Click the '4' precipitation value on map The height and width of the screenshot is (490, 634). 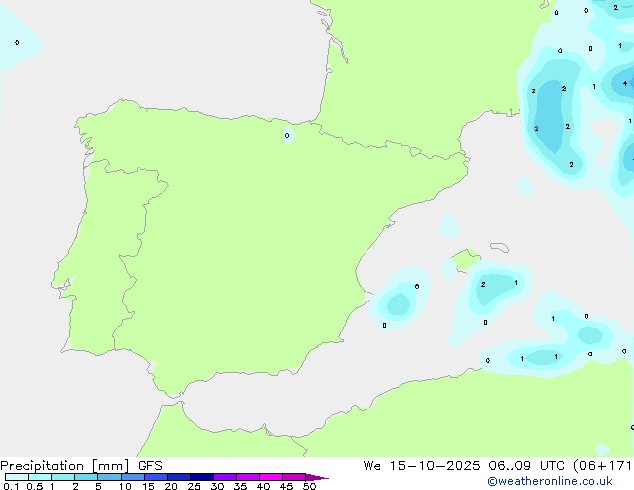625,84
